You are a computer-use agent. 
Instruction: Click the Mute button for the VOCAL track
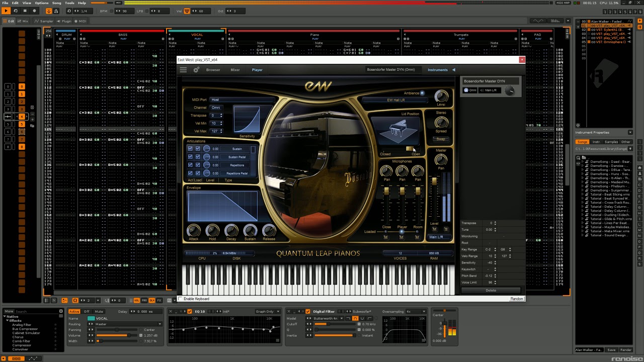click(99, 312)
